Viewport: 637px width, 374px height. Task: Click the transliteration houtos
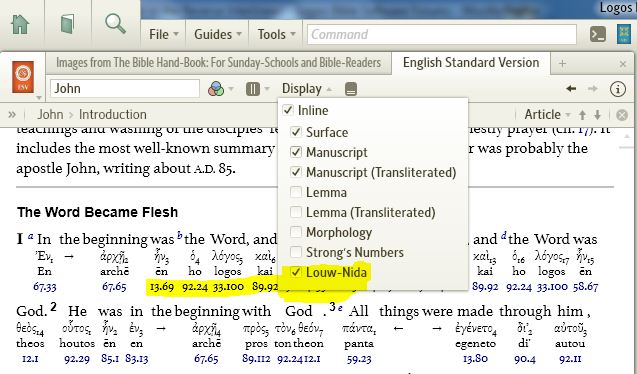(77, 344)
